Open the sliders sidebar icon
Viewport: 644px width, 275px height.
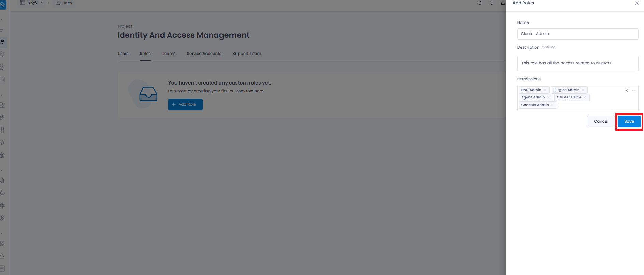tap(2, 130)
